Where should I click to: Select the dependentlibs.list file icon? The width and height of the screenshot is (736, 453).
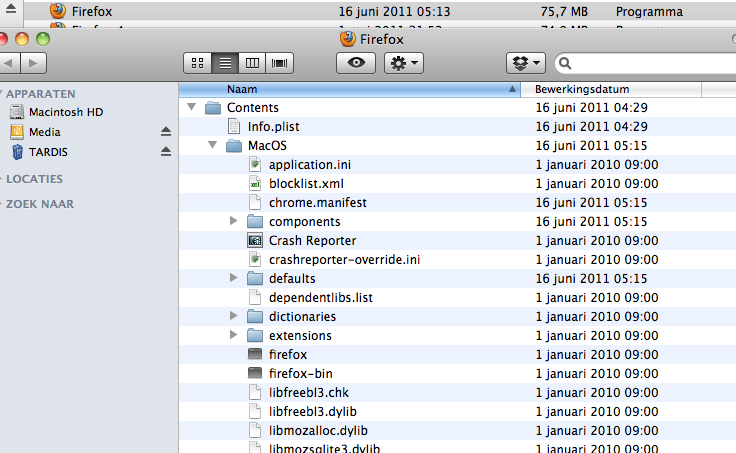[255, 297]
